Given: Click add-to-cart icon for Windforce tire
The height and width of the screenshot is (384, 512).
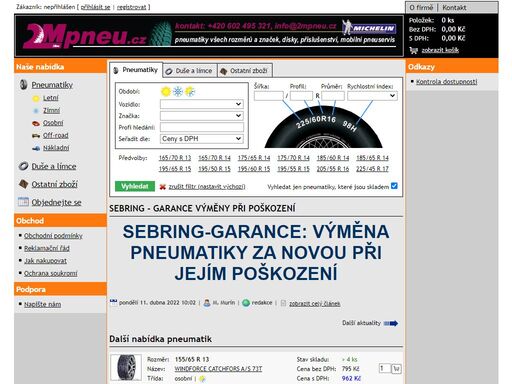Looking at the screenshot, I should 396,369.
